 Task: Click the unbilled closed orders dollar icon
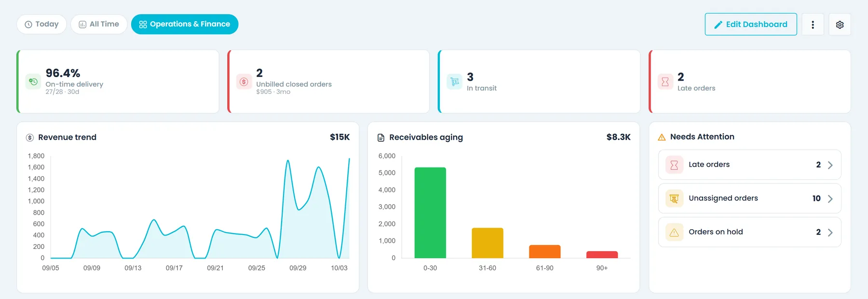[244, 81]
